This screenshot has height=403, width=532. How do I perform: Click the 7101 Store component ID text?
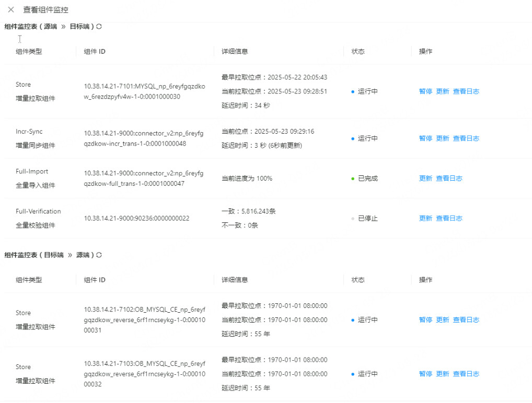click(x=145, y=91)
